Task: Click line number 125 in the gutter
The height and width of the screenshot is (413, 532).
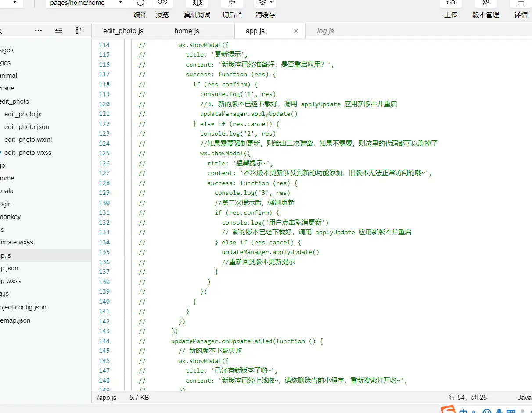Action: 104,153
